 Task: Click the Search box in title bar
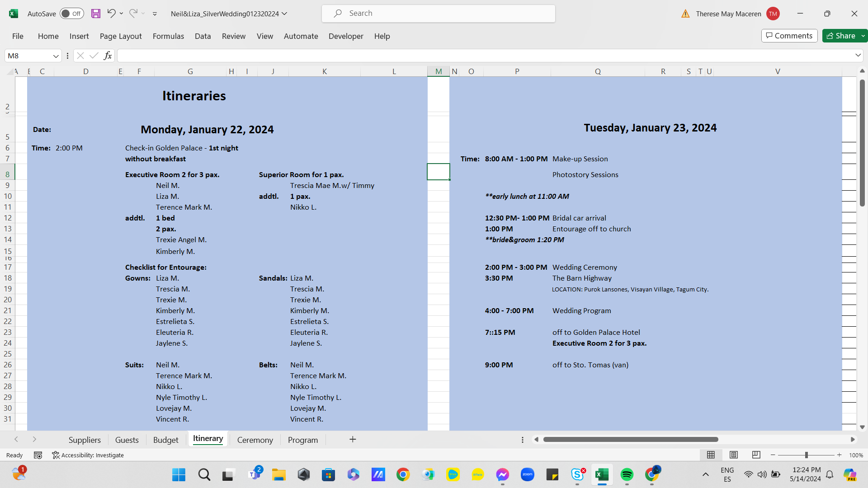point(439,14)
